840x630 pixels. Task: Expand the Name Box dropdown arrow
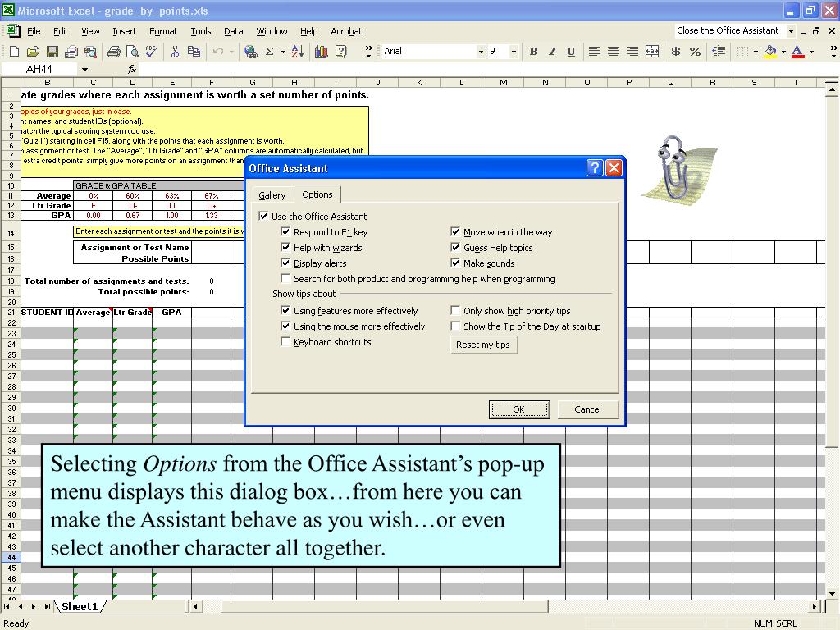pos(84,69)
